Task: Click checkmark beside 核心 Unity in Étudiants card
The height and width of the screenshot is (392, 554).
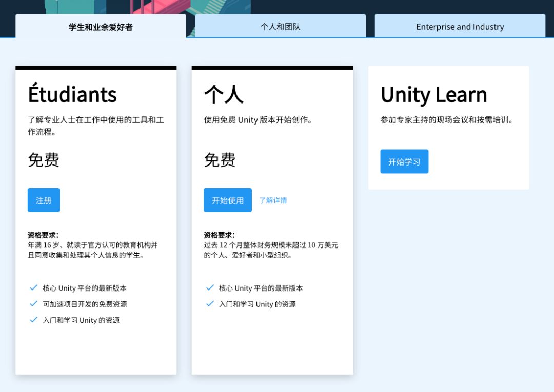Action: pyautogui.click(x=33, y=287)
